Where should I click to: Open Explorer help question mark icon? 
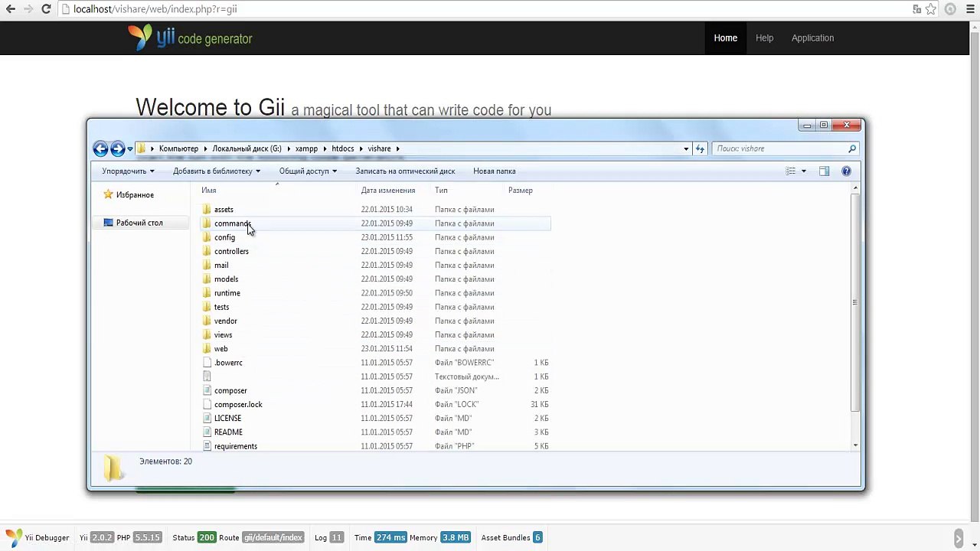846,171
